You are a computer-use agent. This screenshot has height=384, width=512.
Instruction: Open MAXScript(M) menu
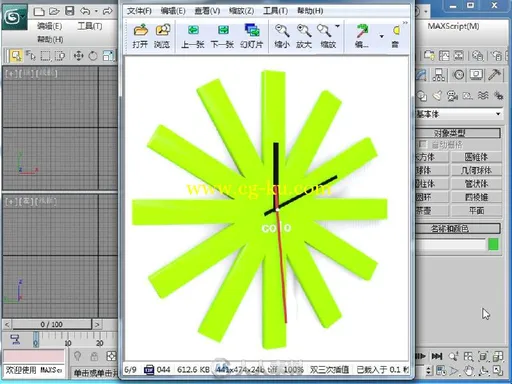pos(453,26)
